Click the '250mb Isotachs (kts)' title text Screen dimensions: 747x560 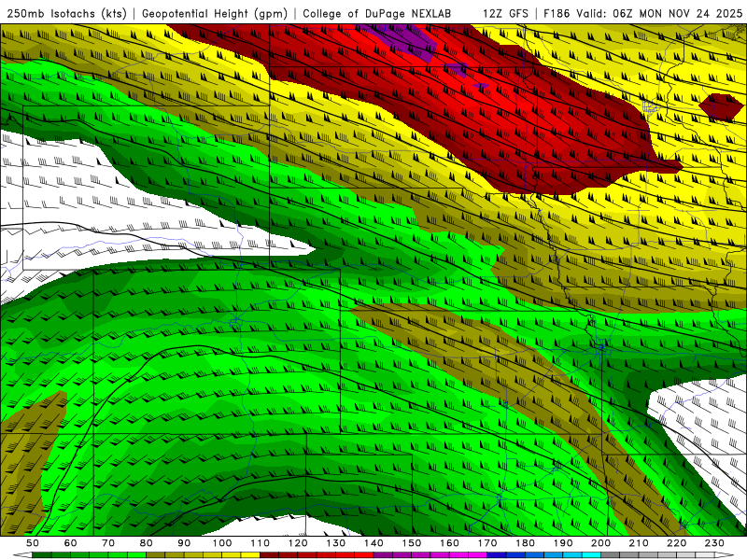point(67,13)
